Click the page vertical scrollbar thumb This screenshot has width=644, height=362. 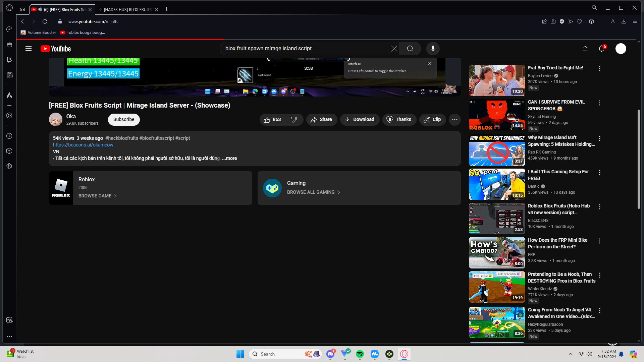639,159
